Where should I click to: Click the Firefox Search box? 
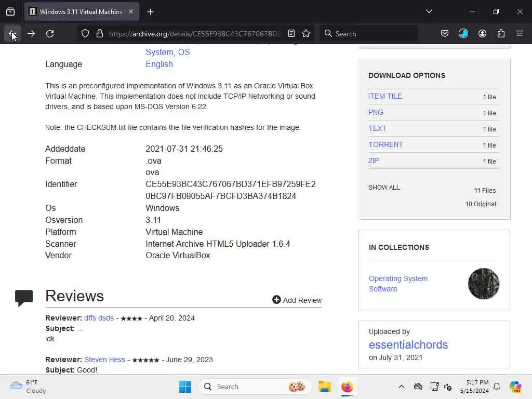pyautogui.click(x=368, y=34)
